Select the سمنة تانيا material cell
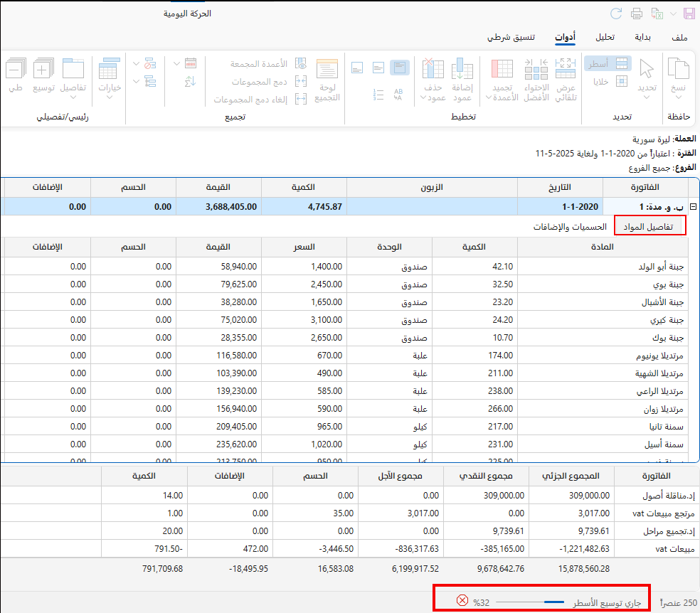 603,427
